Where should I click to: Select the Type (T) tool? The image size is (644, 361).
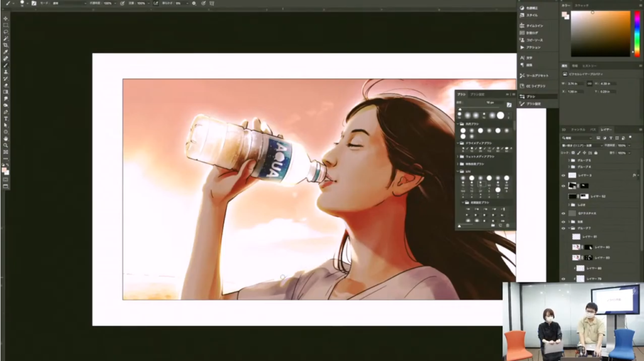tap(6, 118)
